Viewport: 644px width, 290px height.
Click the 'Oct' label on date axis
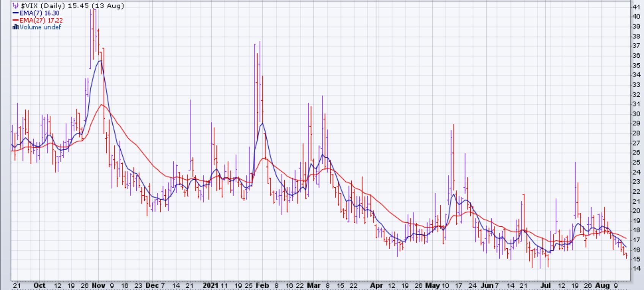pos(39,285)
